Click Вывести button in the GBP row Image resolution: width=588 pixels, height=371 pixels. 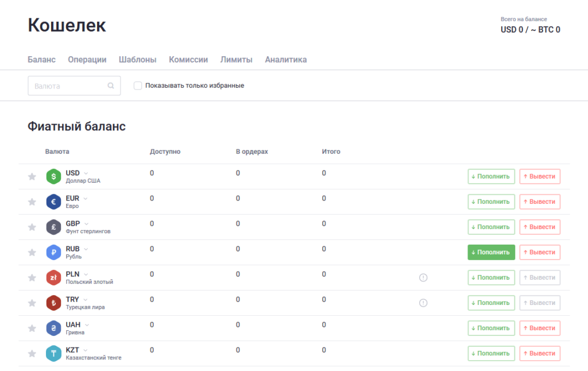coord(540,227)
